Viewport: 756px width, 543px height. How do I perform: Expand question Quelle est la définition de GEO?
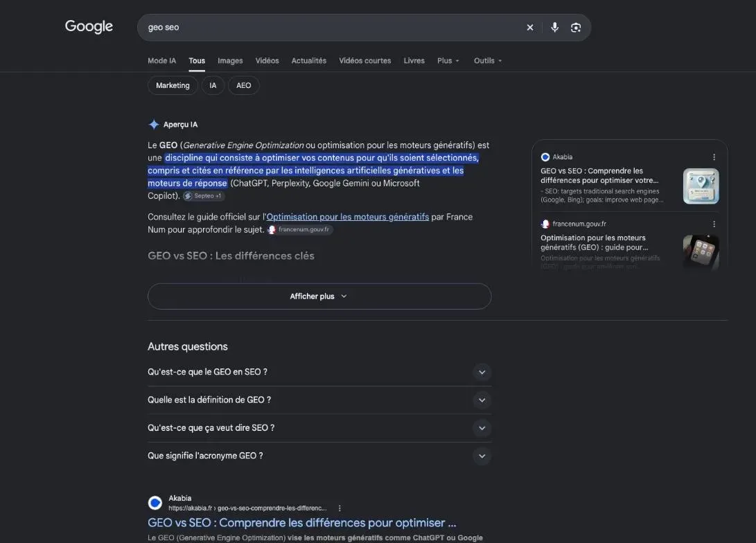coord(319,400)
